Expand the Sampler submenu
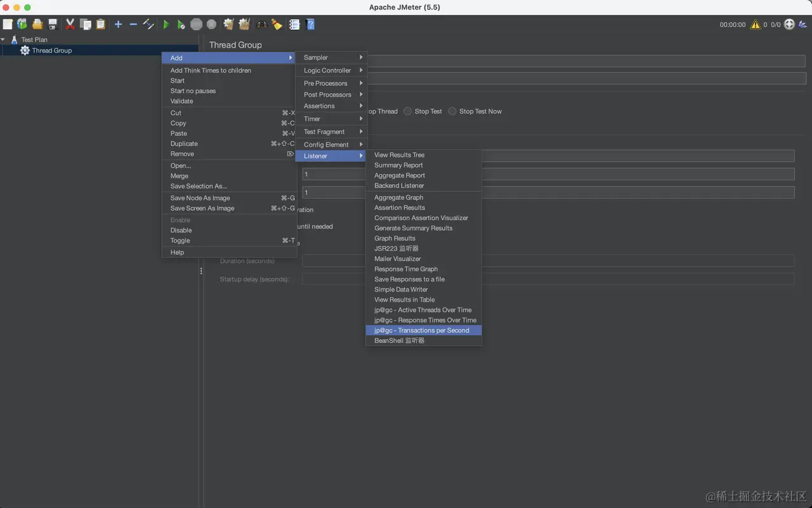 331,57
